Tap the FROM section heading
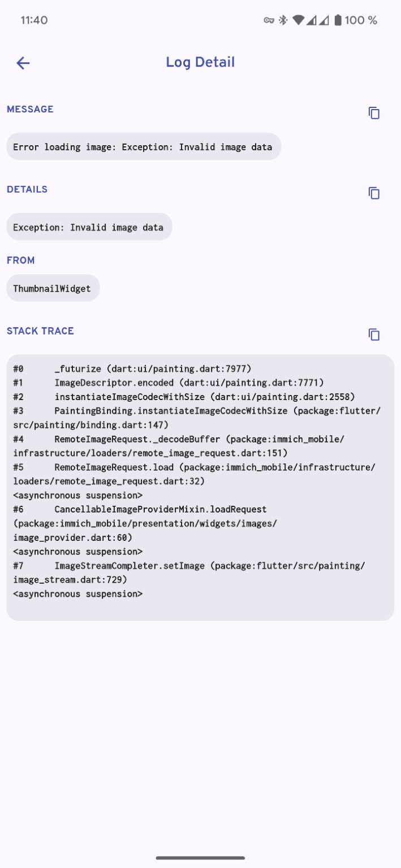This screenshot has height=868, width=401. (x=21, y=261)
